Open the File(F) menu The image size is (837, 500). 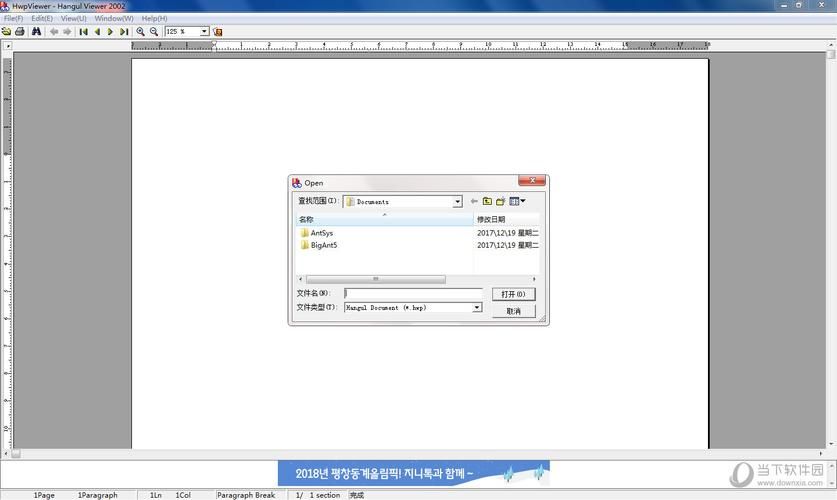click(x=14, y=18)
